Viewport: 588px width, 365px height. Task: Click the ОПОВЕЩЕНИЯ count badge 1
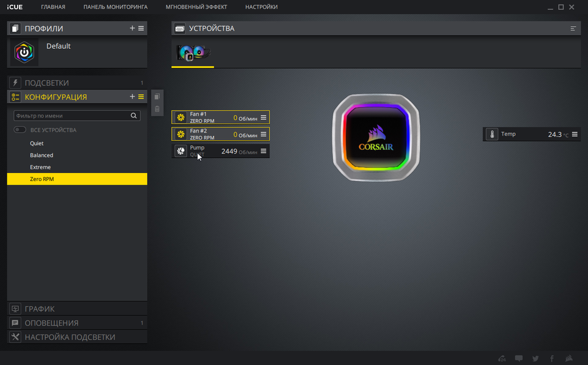click(x=142, y=323)
